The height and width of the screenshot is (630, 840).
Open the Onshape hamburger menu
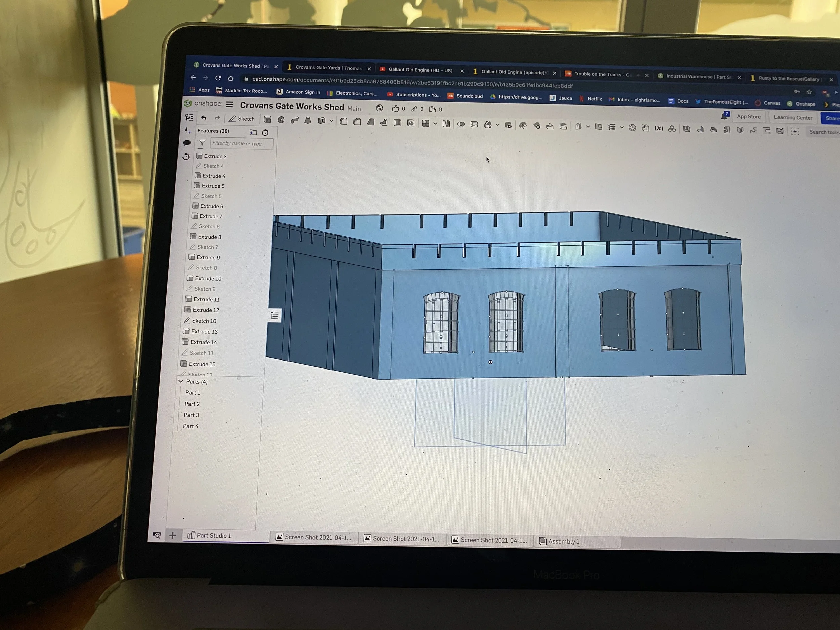(229, 104)
